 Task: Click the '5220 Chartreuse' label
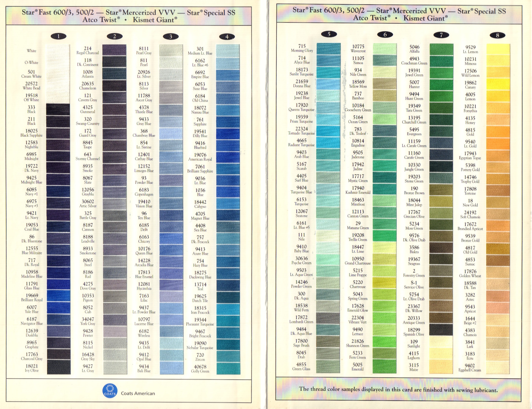pyautogui.click(x=358, y=284)
